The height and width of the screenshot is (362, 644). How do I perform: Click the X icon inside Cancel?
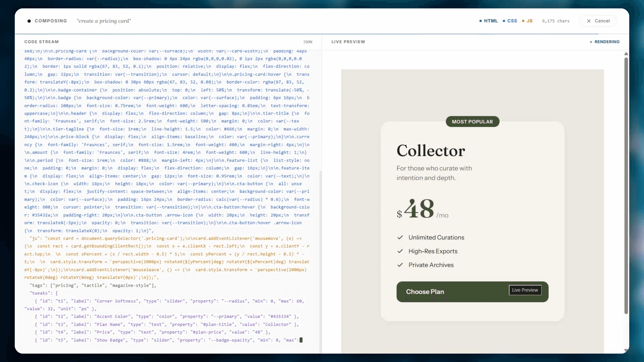[x=589, y=21]
